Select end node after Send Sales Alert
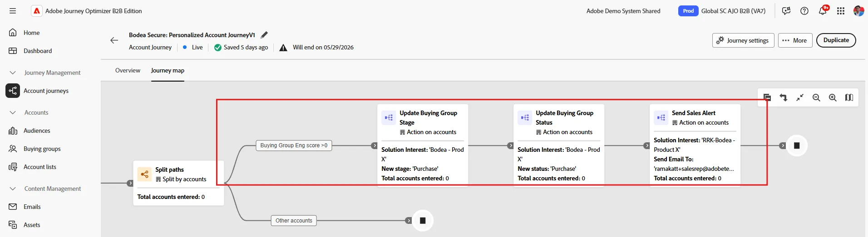 click(797, 145)
